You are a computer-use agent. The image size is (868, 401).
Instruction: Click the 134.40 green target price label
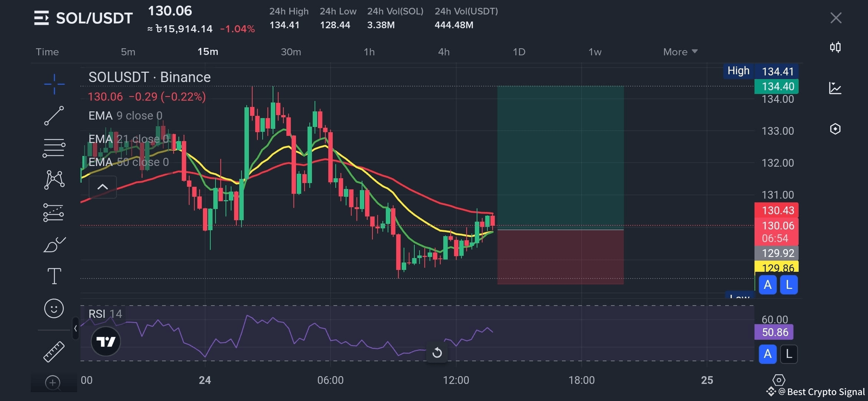click(776, 87)
